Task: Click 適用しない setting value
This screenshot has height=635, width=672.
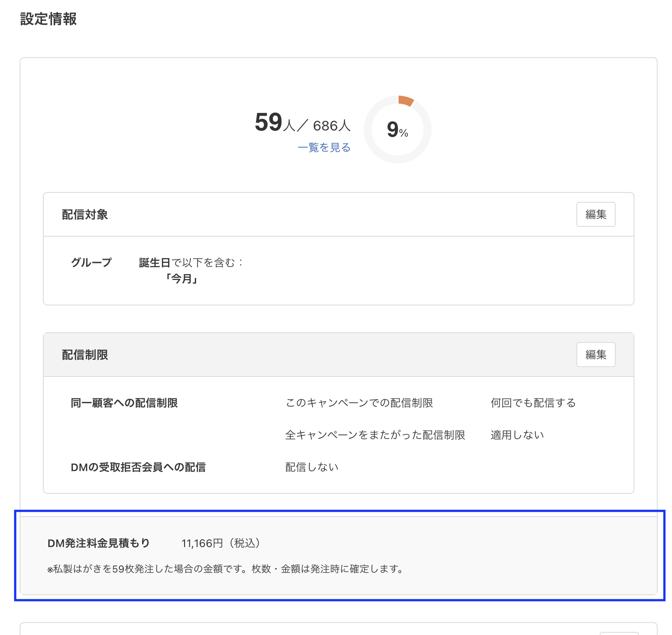Action: point(517,434)
